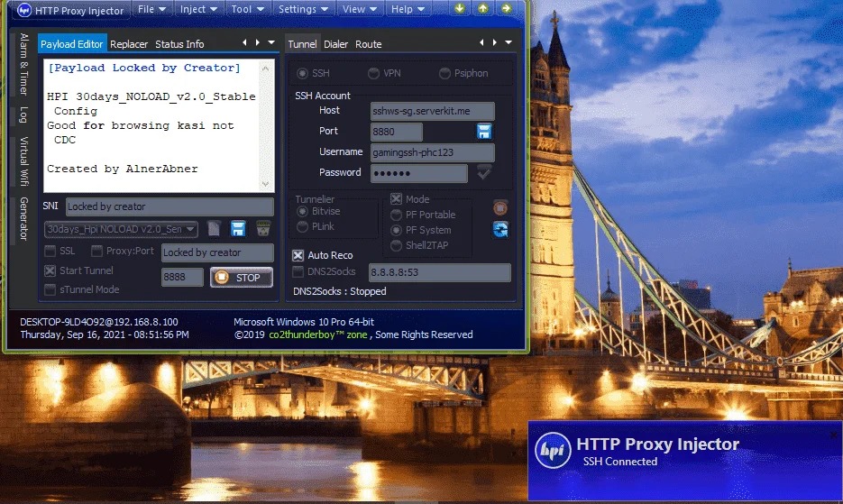The image size is (843, 504).
Task: Open the Generator side tab
Action: [23, 218]
